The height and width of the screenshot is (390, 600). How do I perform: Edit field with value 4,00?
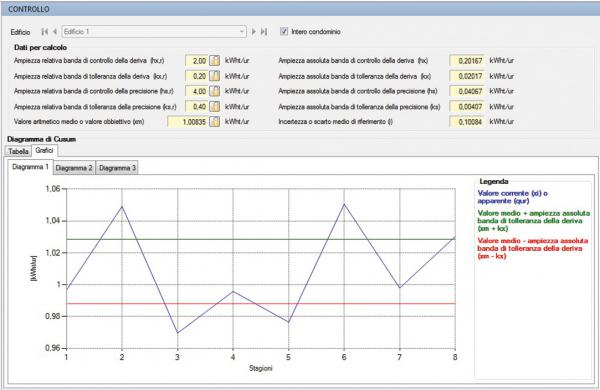(x=197, y=91)
